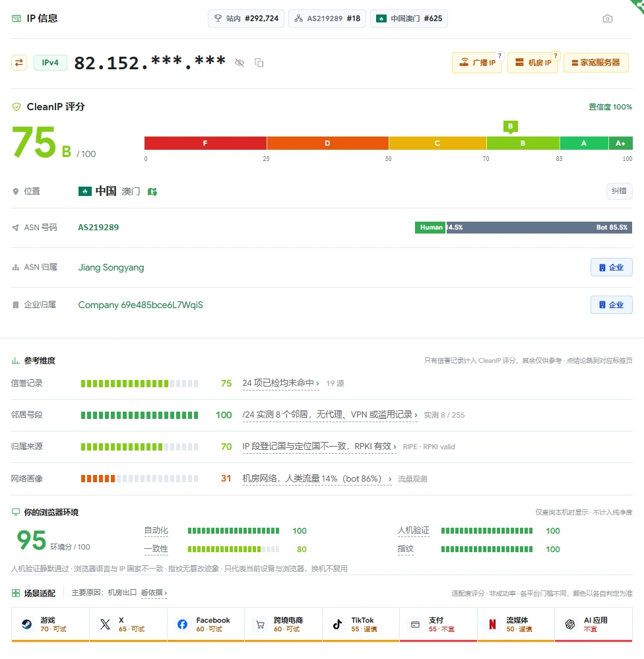644x659 pixels.
Task: Select the AI 应用 scenario card
Action: coord(594,625)
